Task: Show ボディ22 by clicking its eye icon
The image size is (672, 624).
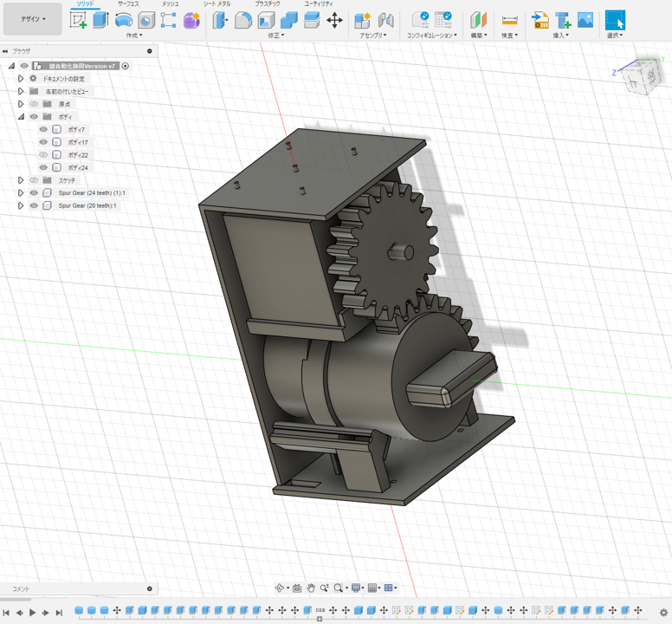Action: [x=43, y=155]
